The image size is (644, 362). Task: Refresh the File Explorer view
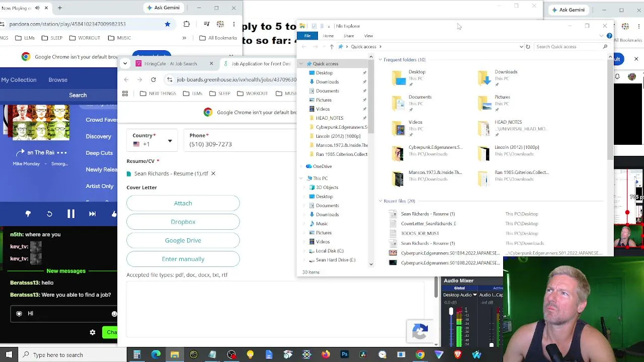coord(528,47)
